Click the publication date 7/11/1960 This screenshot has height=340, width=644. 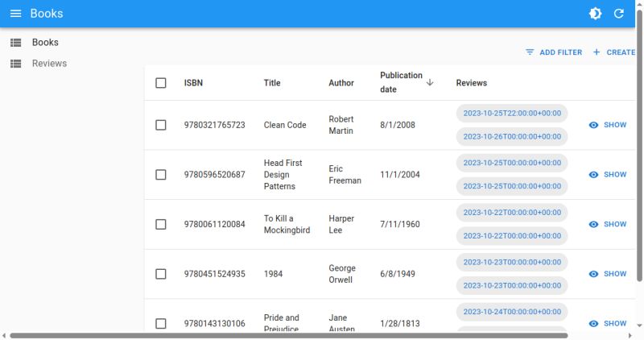(x=400, y=225)
